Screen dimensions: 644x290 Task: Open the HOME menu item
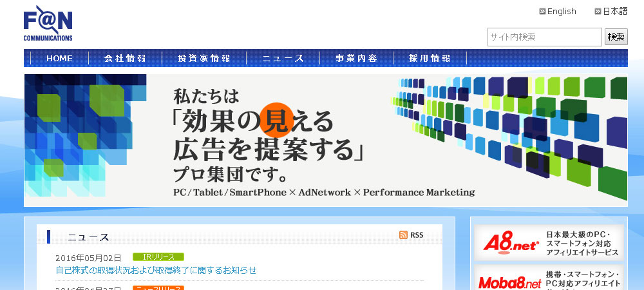(59, 59)
